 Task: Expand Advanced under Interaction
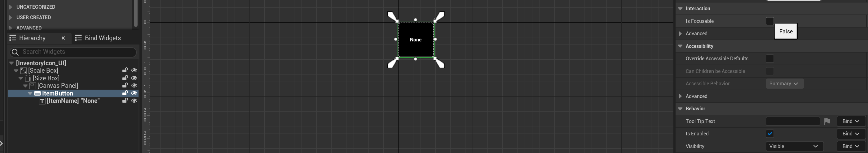(680, 34)
